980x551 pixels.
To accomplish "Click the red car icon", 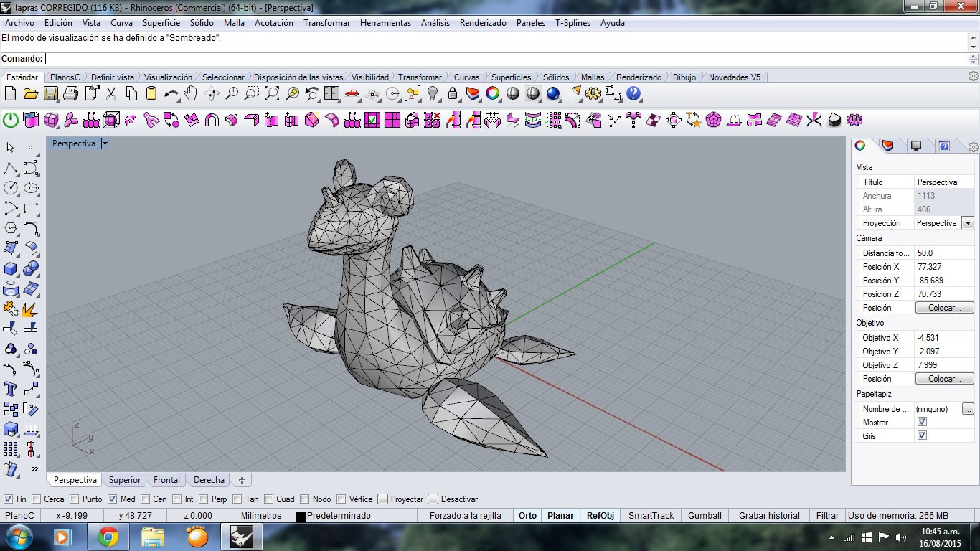I will pos(352,93).
